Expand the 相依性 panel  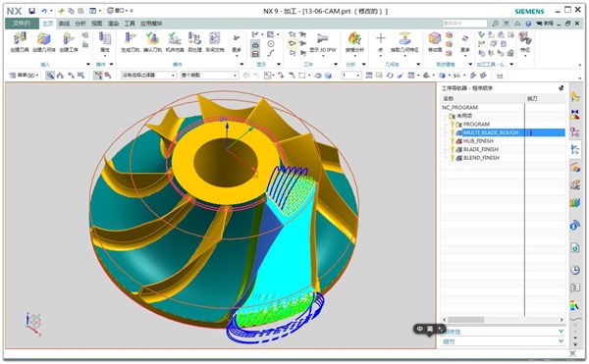point(503,332)
